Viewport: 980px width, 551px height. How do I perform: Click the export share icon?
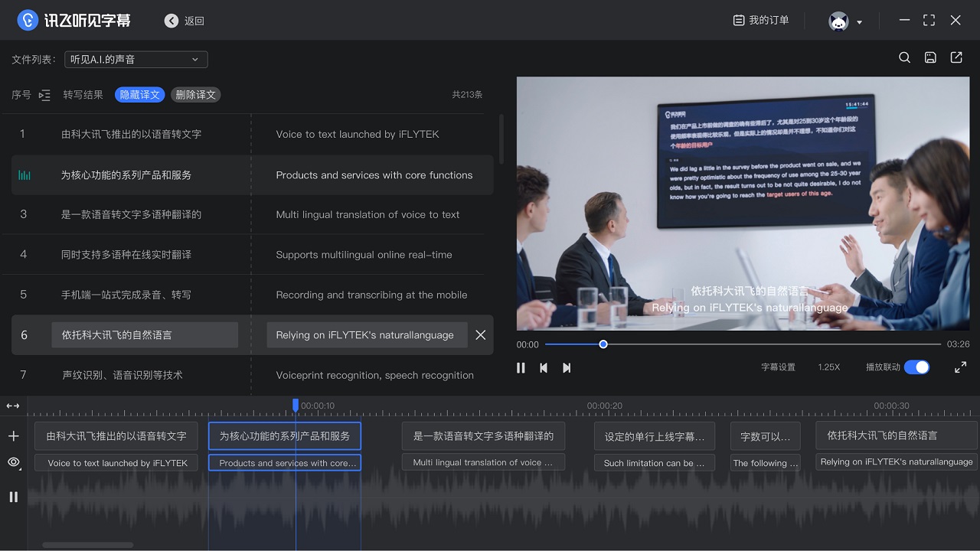tap(956, 58)
